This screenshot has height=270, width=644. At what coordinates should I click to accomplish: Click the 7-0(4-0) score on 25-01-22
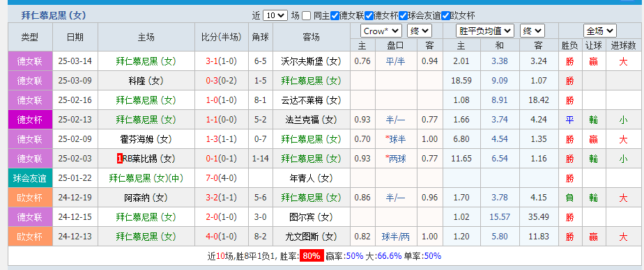tap(222, 178)
